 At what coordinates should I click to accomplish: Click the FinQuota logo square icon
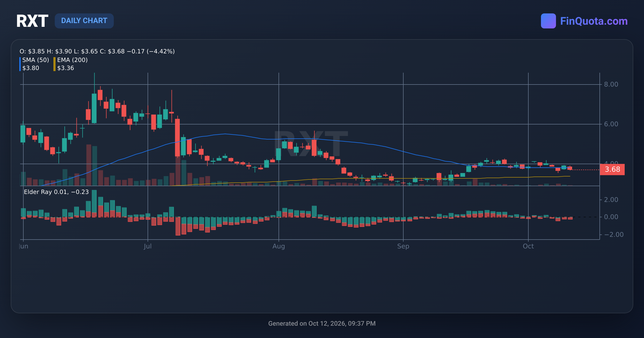point(548,21)
